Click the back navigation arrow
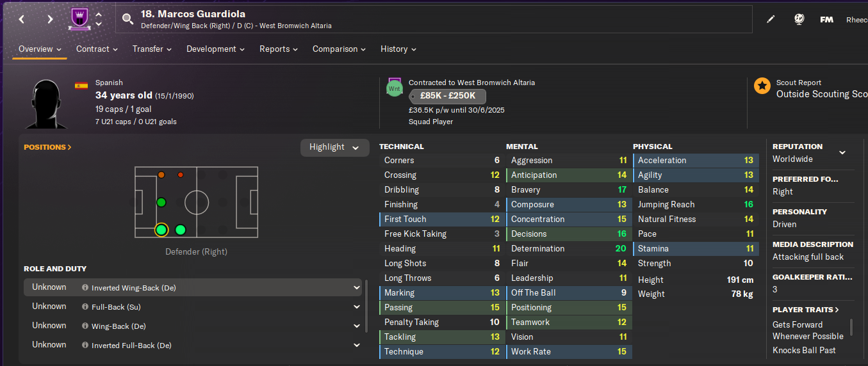 [x=22, y=19]
